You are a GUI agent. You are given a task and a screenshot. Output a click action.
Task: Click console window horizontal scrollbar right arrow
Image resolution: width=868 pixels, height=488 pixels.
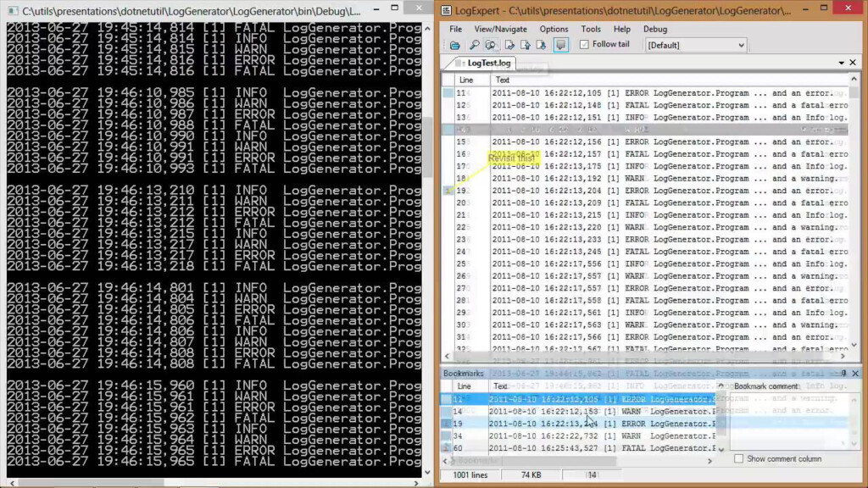click(416, 483)
